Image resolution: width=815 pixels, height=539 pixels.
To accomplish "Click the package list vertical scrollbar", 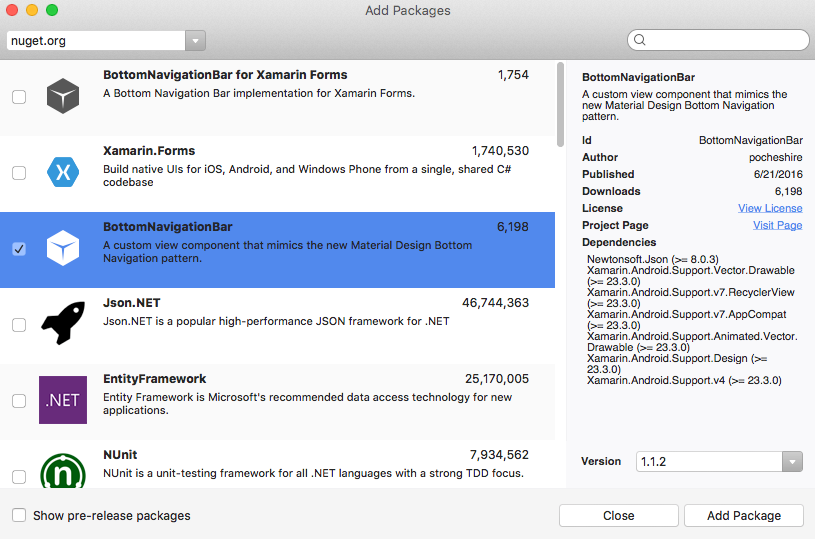I will coord(560,104).
